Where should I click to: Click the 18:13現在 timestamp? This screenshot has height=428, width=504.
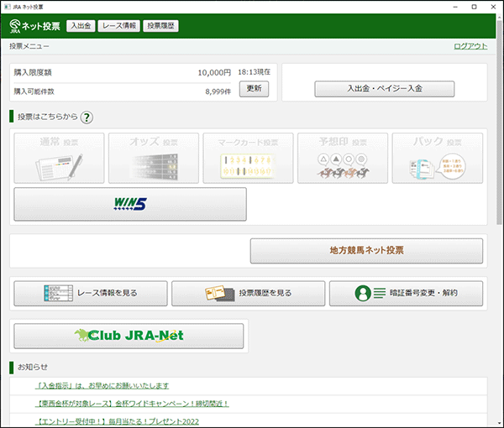[x=254, y=72]
